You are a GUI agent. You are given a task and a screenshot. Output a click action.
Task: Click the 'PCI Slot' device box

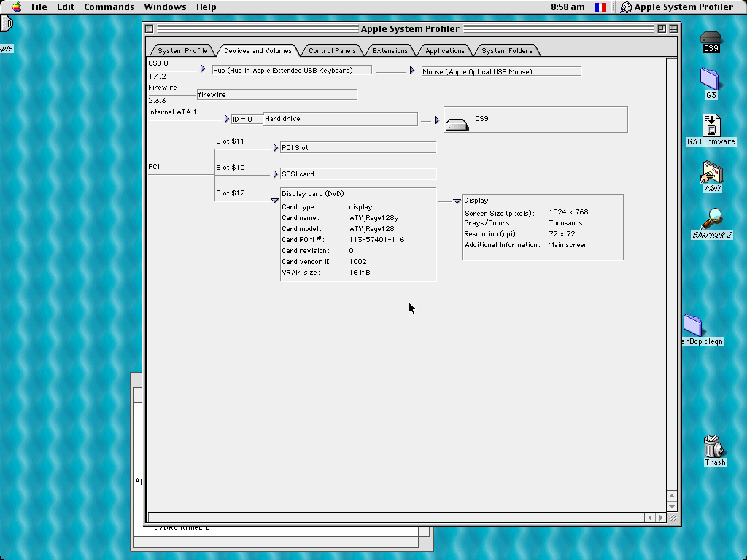point(357,147)
